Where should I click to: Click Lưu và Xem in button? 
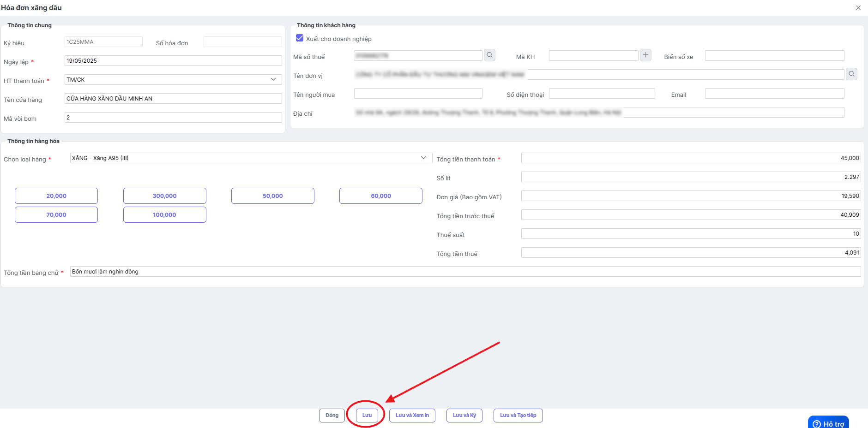[x=412, y=416]
